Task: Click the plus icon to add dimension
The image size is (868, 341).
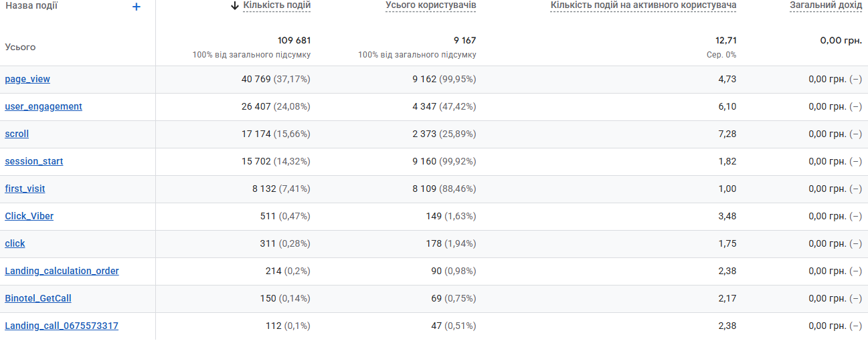Action: tap(137, 7)
